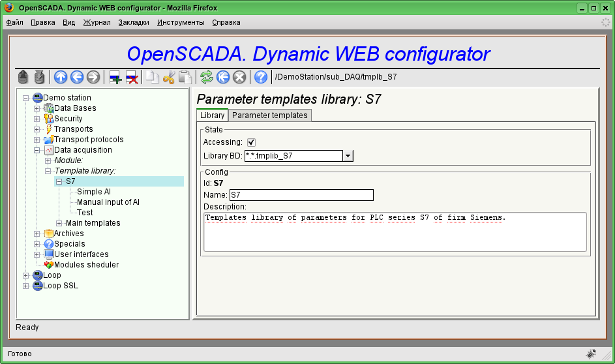
Task: Click the Specials question icon
Action: coord(49,244)
